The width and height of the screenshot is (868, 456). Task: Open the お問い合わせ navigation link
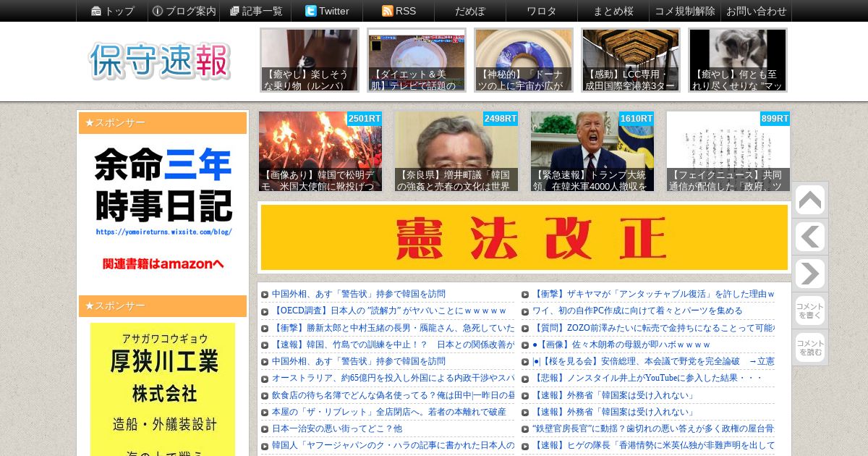[x=756, y=11]
